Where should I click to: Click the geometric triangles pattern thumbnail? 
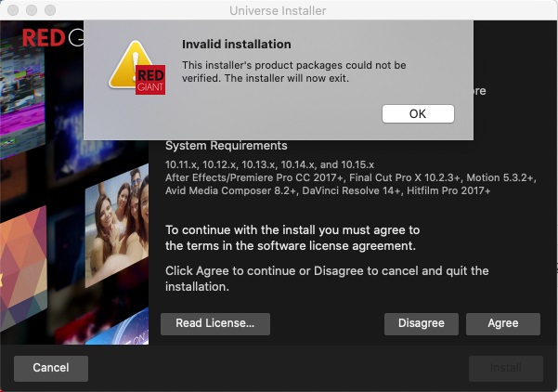pos(23,268)
